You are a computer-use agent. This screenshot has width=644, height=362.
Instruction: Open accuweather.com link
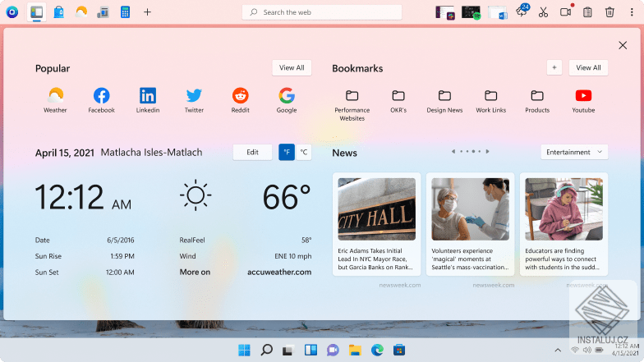pyautogui.click(x=279, y=273)
